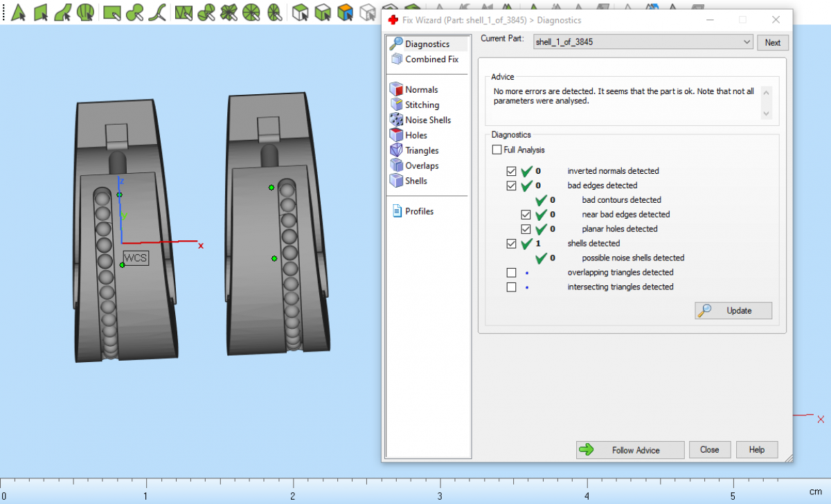Open the Noise Shells section
Image resolution: width=831 pixels, height=504 pixels.
pos(427,120)
